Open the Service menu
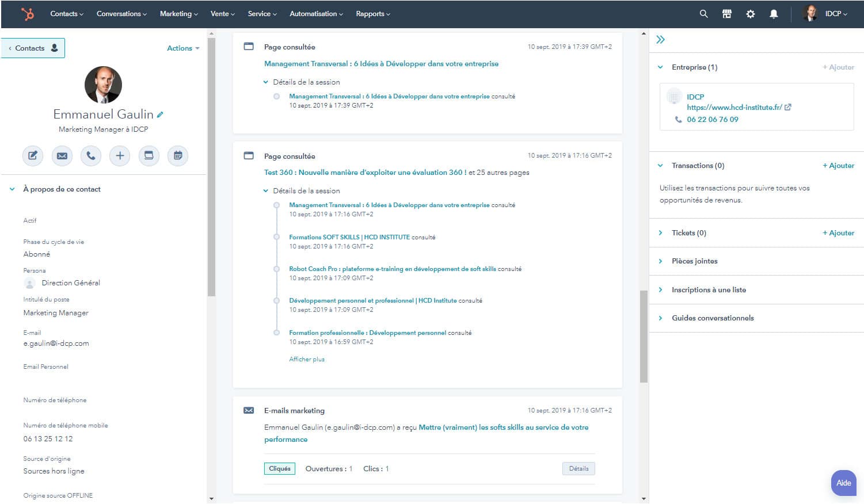 pos(262,14)
